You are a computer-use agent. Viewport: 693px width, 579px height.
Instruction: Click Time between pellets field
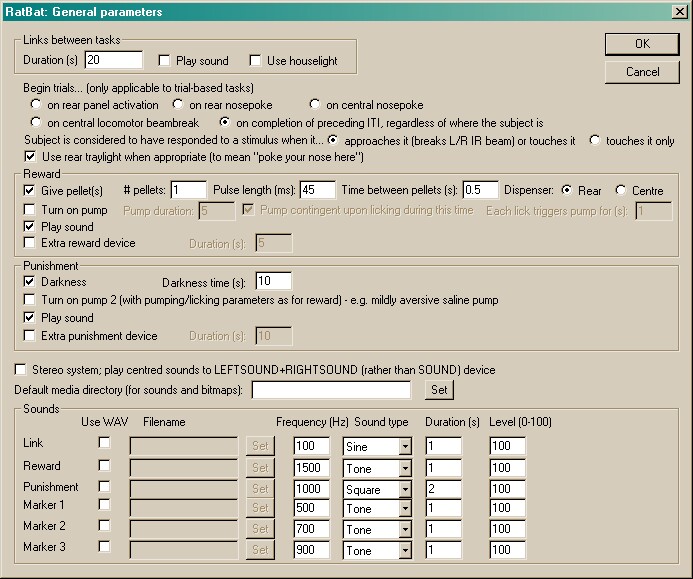point(480,190)
